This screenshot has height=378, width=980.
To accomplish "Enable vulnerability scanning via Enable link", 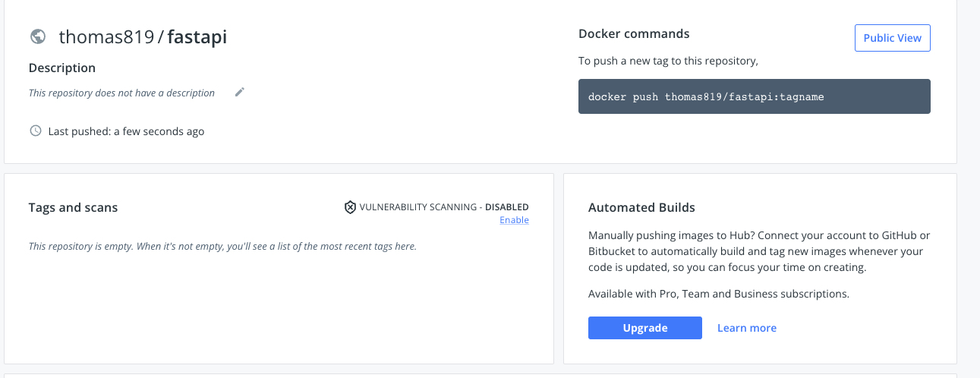I will tap(514, 220).
